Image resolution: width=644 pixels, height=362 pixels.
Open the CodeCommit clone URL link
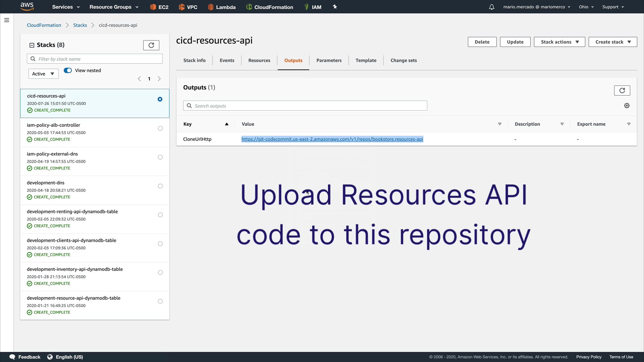click(x=332, y=139)
